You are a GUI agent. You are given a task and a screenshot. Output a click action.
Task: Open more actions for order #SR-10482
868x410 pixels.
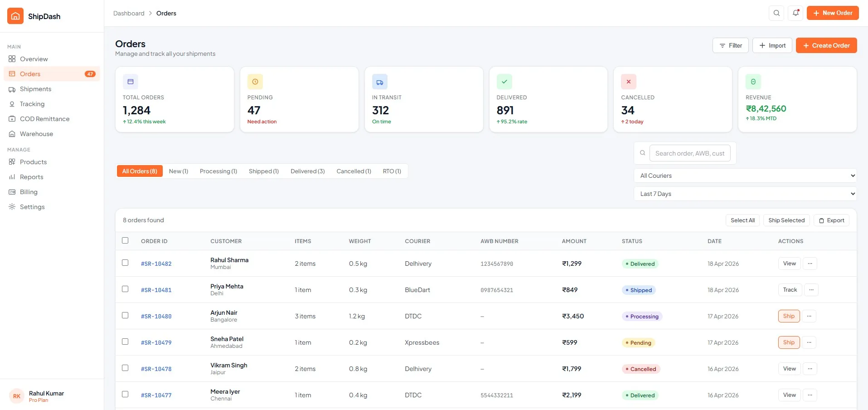coord(810,264)
